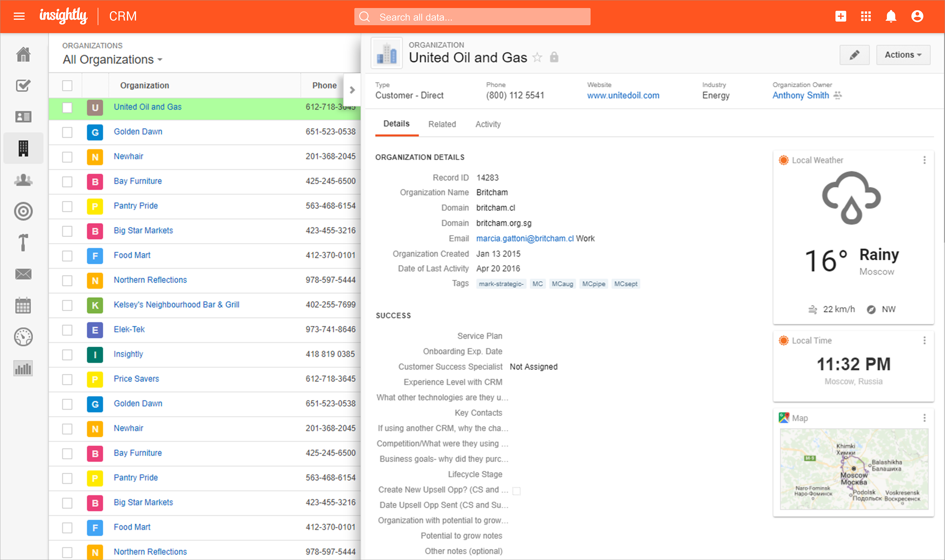Screen dimensions: 945x560
Task: Switch to the Activity tab
Action: [487, 124]
